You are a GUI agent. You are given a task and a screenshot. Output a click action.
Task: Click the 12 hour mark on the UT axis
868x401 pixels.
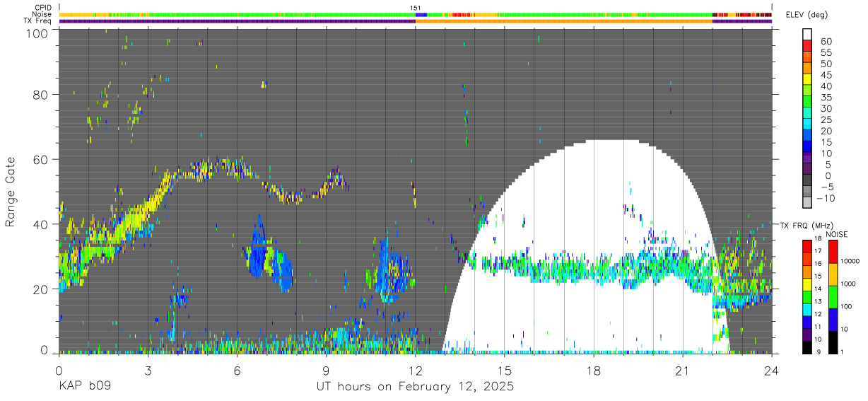point(415,370)
